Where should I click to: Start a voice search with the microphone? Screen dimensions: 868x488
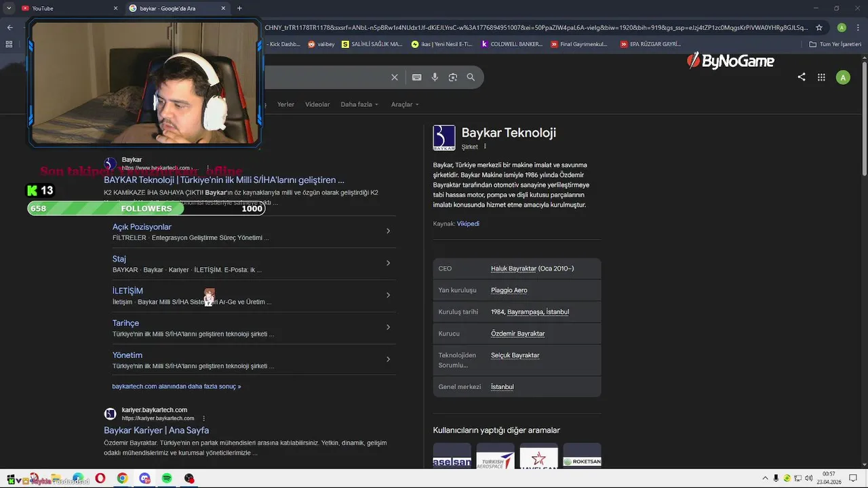coord(435,77)
